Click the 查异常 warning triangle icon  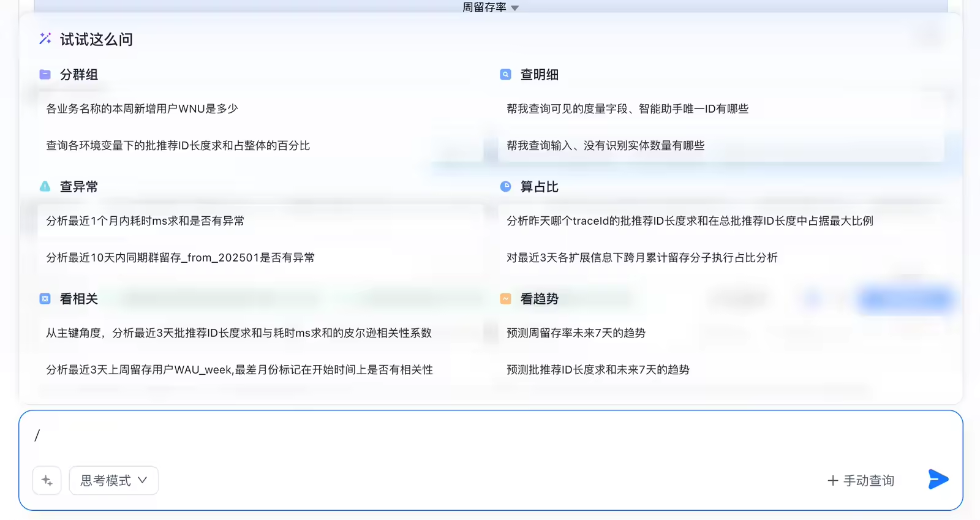click(45, 186)
